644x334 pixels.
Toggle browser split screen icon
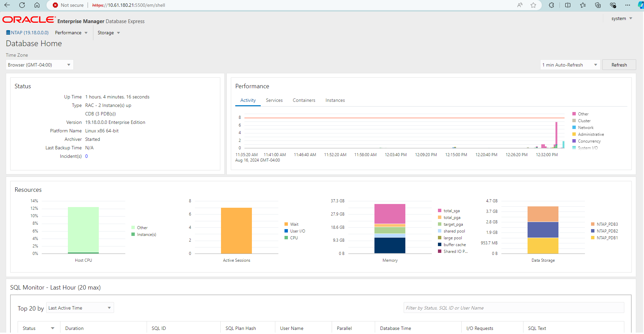pyautogui.click(x=568, y=5)
